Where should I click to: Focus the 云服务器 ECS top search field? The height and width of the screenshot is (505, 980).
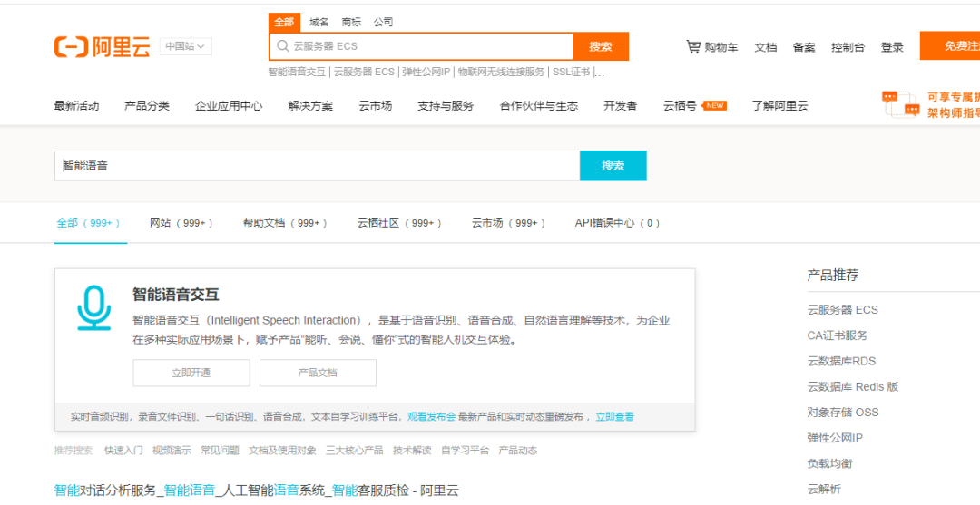click(x=421, y=46)
